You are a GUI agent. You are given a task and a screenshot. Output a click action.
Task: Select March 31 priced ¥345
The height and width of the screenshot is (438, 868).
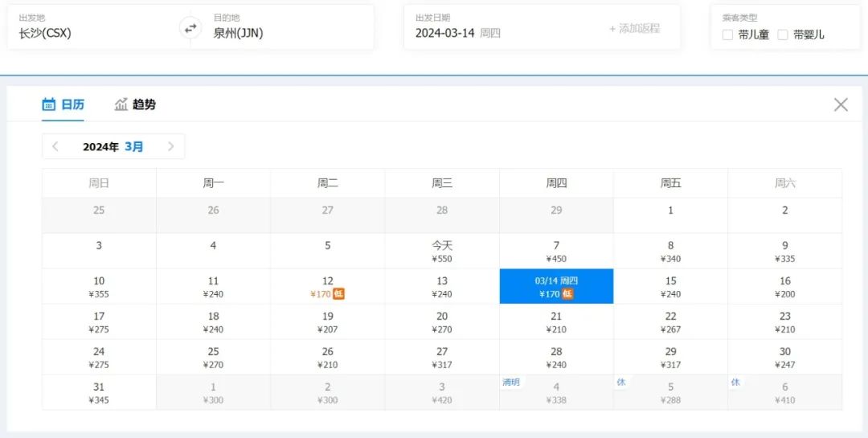99,393
